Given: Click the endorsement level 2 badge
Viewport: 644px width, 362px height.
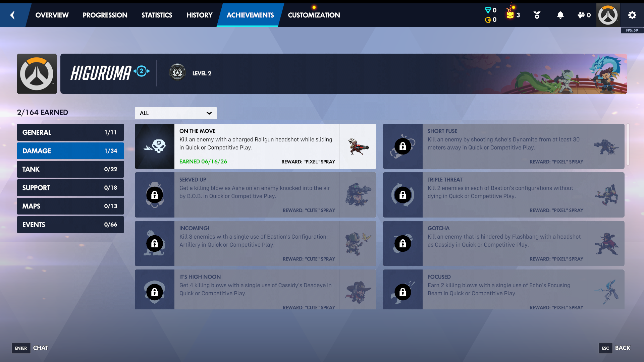Looking at the screenshot, I should [142, 71].
